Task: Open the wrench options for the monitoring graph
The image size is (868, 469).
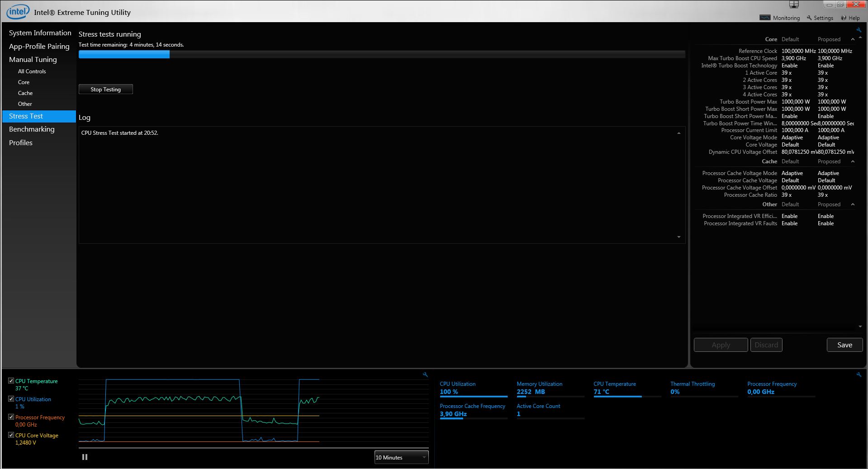Action: tap(425, 374)
